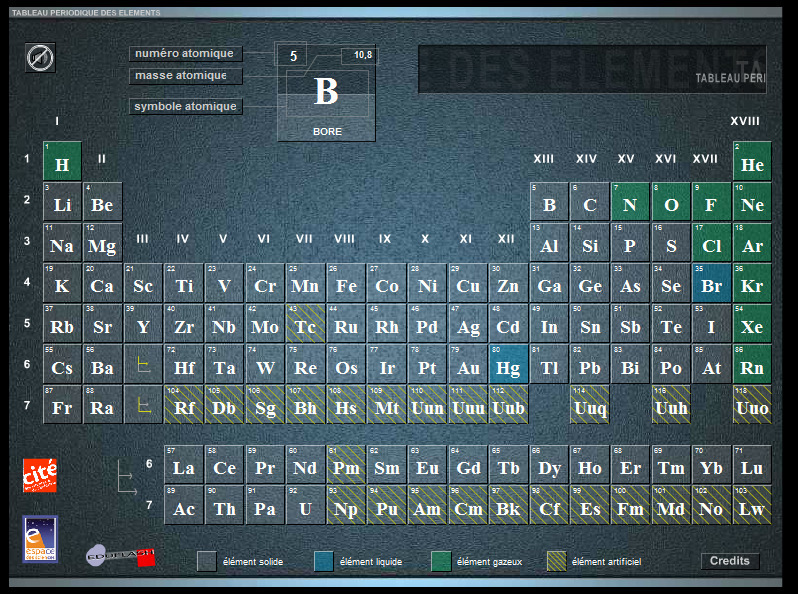Expand the actinides placeholder in period 7

click(x=143, y=406)
